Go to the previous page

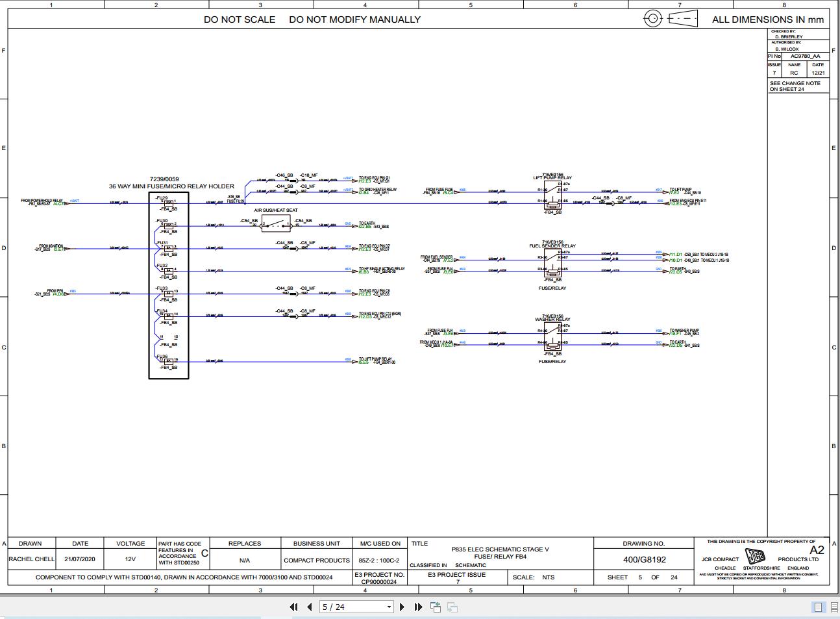[x=310, y=607]
